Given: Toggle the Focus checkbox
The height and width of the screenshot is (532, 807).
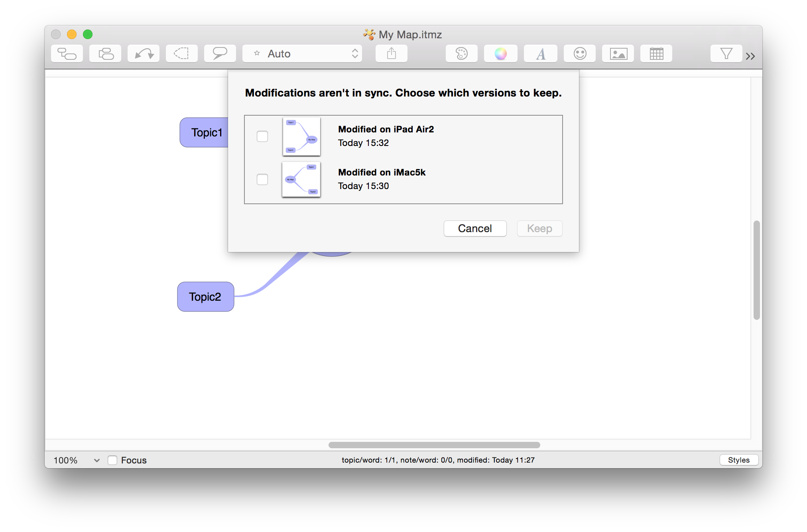Looking at the screenshot, I should point(112,460).
